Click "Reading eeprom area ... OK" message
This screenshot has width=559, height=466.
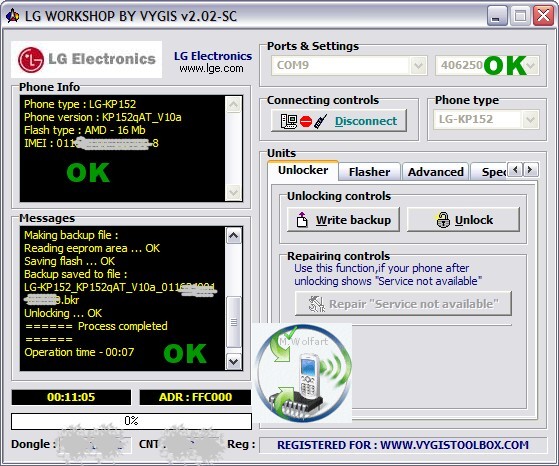92,248
